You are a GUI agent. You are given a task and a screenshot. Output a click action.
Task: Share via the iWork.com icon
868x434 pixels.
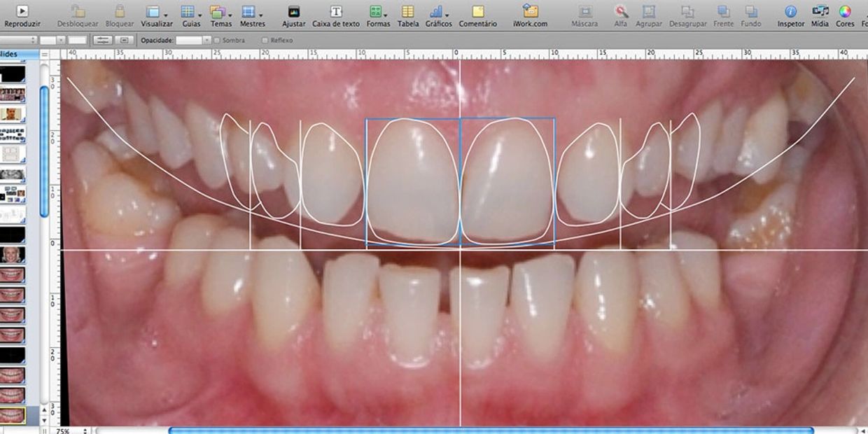point(531,12)
